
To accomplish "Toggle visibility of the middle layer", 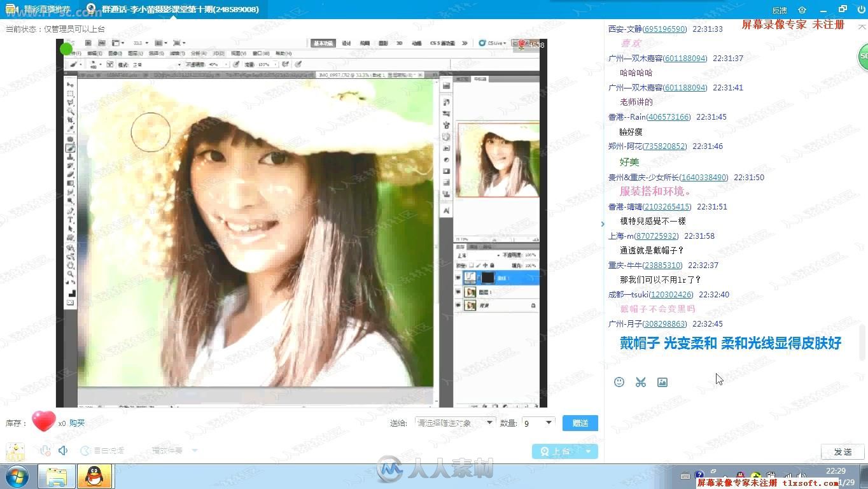I will [x=458, y=292].
